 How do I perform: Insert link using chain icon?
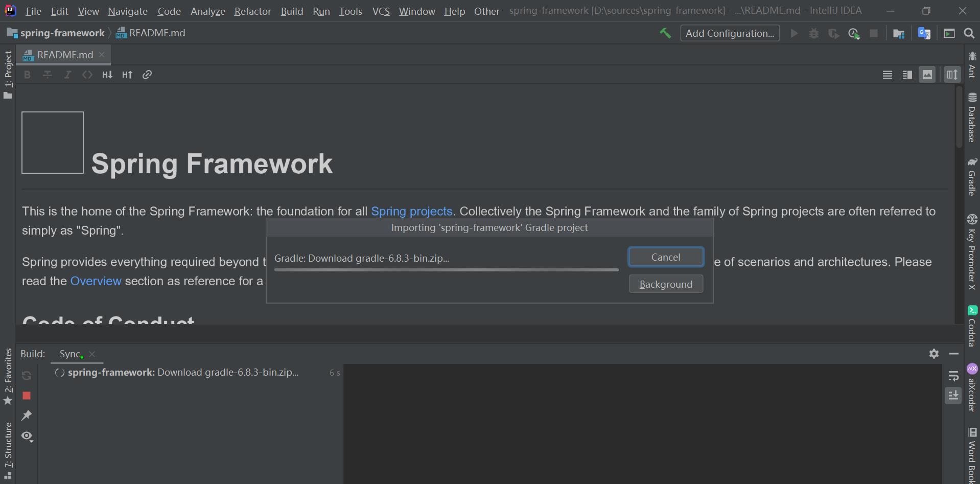click(x=147, y=75)
